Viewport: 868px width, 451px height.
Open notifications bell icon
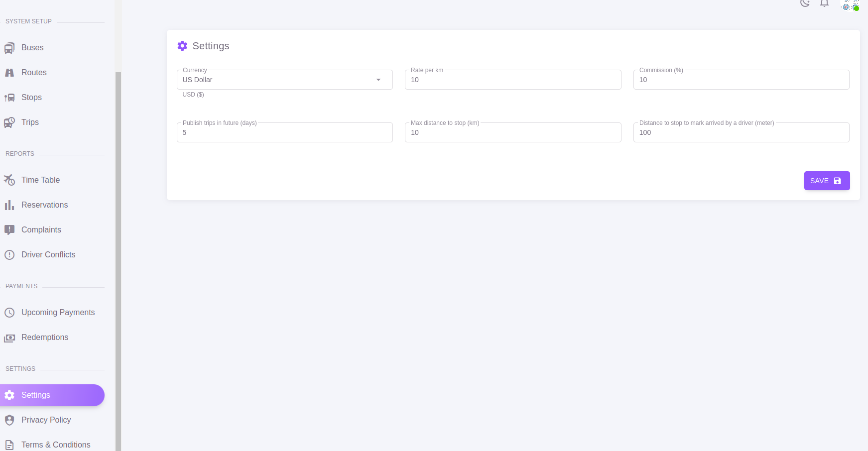click(824, 3)
